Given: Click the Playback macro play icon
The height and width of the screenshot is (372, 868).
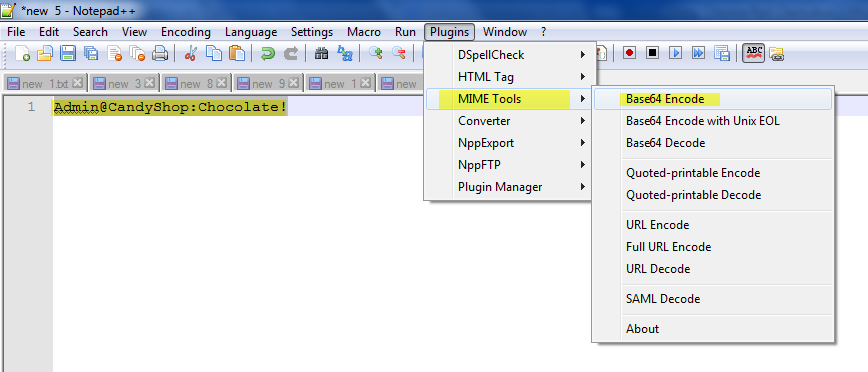Looking at the screenshot, I should (675, 53).
